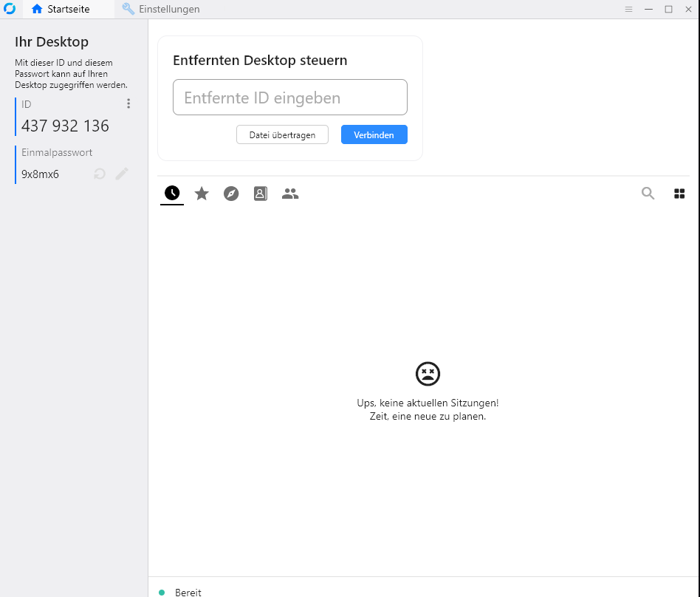Change peer view via the grid icon
Image resolution: width=700 pixels, height=597 pixels.
pos(679,194)
